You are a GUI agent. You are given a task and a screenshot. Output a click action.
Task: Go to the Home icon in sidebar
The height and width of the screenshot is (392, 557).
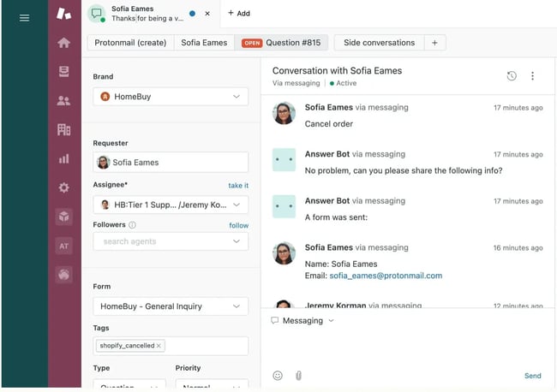point(64,43)
